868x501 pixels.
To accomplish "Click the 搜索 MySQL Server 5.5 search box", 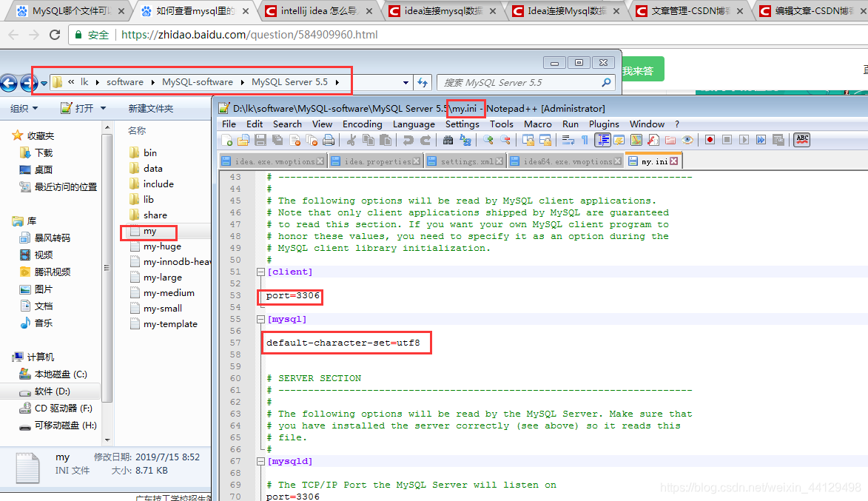I will (527, 82).
